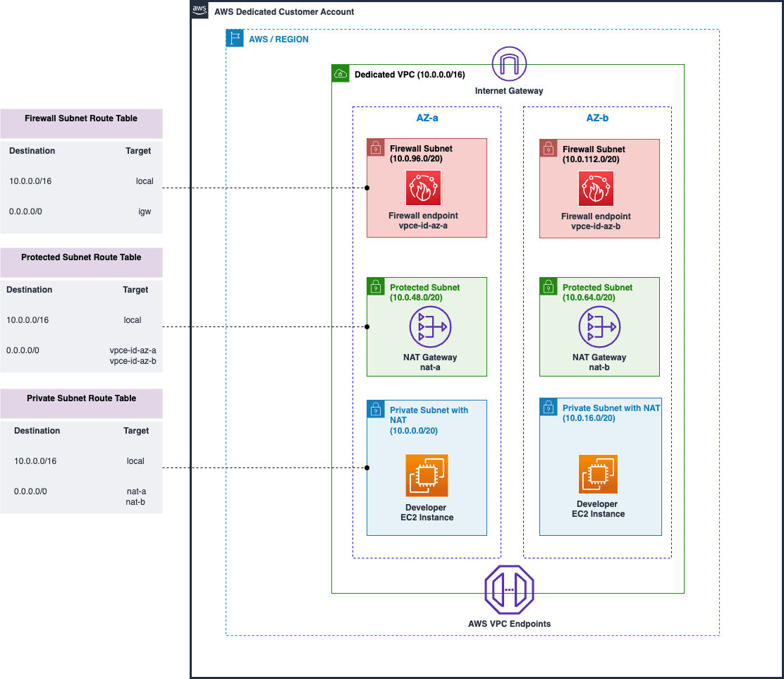The width and height of the screenshot is (784, 679).
Task: Click the Protected Subnet Route Table header
Action: [x=81, y=257]
